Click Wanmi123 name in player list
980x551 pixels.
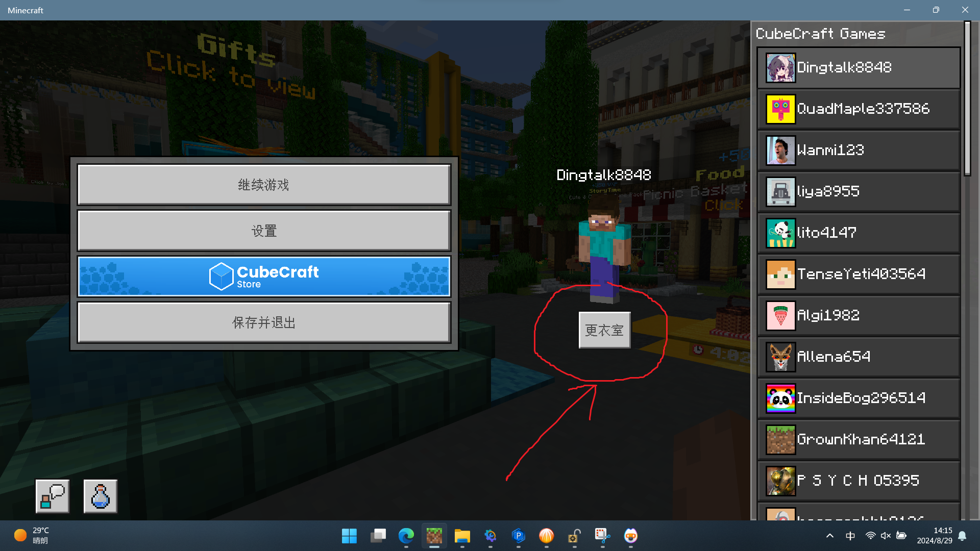830,150
